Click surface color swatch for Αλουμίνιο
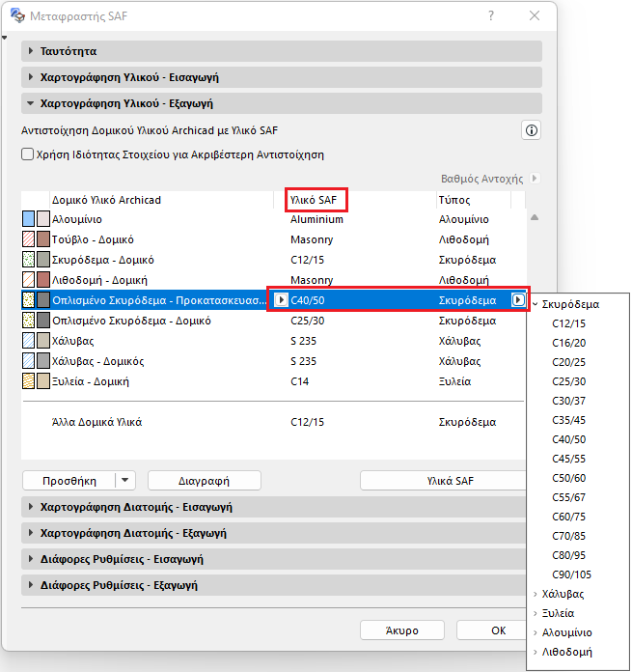Screen dimensions: 632x672 (43, 219)
